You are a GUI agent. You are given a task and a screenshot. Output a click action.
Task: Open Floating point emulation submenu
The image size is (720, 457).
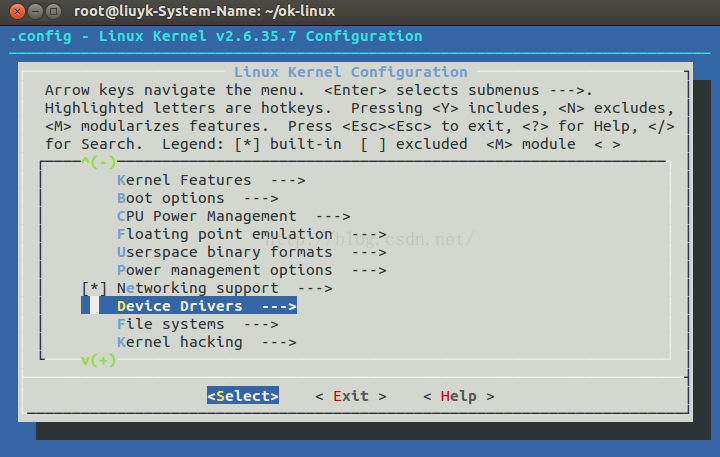point(252,234)
